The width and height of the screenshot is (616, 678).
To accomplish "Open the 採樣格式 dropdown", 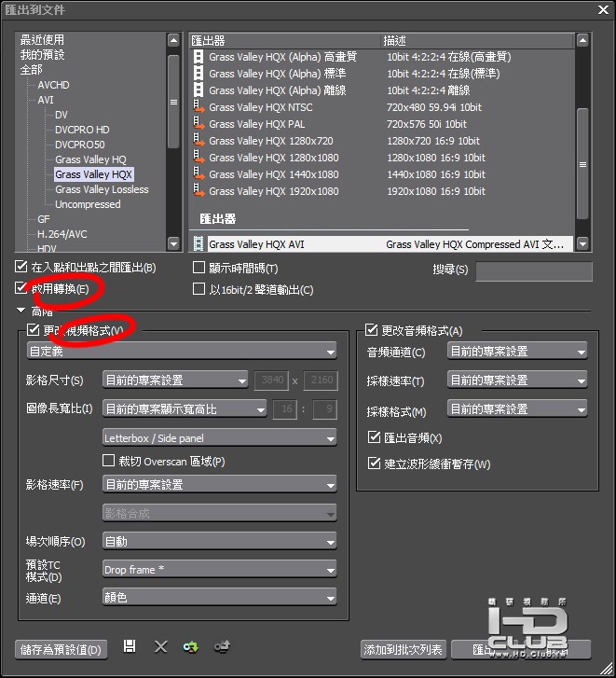I will [517, 409].
